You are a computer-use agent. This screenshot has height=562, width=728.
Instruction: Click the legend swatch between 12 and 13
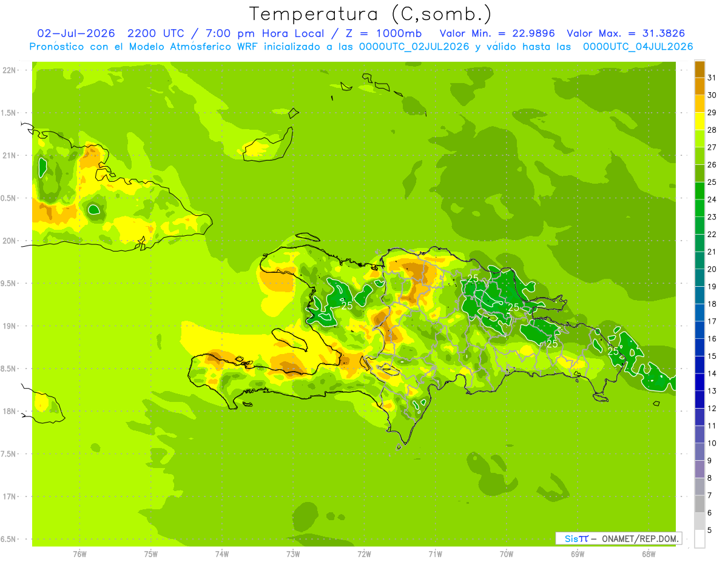(699, 400)
